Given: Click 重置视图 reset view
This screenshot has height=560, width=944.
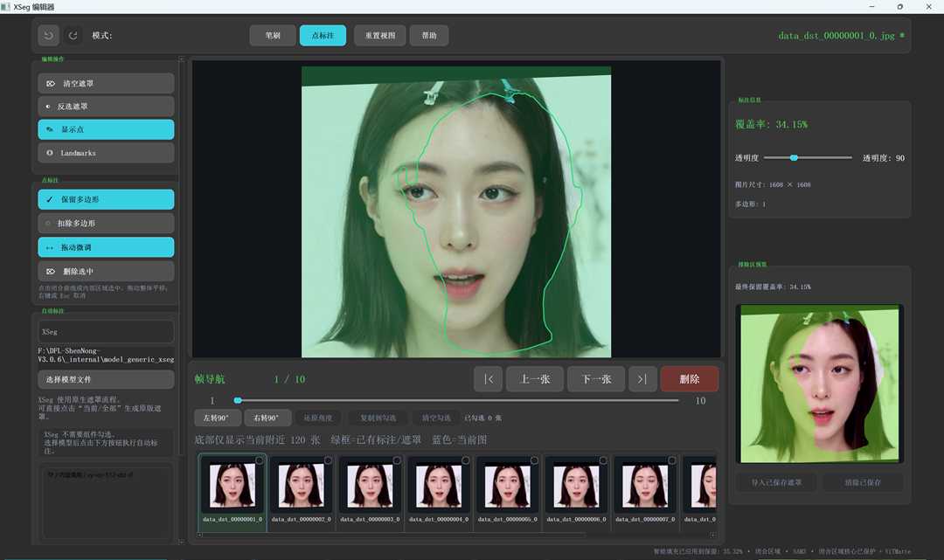Looking at the screenshot, I should coord(380,36).
